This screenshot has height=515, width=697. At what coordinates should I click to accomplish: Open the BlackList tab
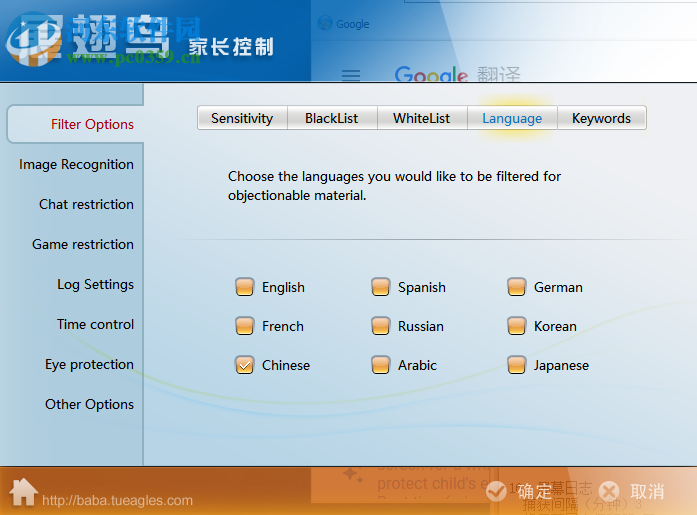click(x=332, y=118)
